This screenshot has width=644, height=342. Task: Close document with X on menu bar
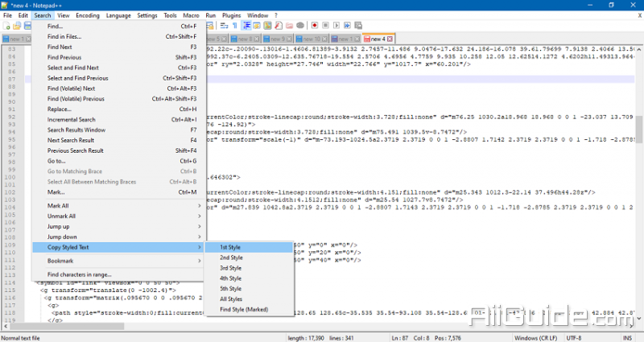point(639,15)
